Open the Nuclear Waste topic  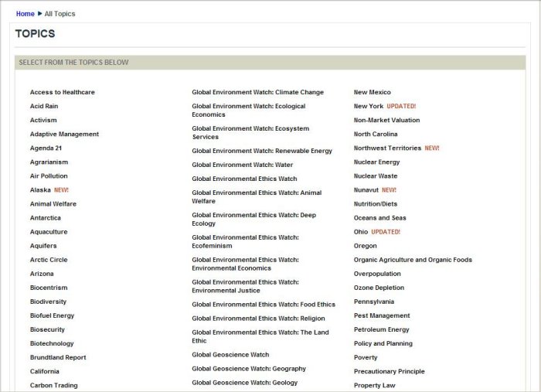[x=376, y=176]
